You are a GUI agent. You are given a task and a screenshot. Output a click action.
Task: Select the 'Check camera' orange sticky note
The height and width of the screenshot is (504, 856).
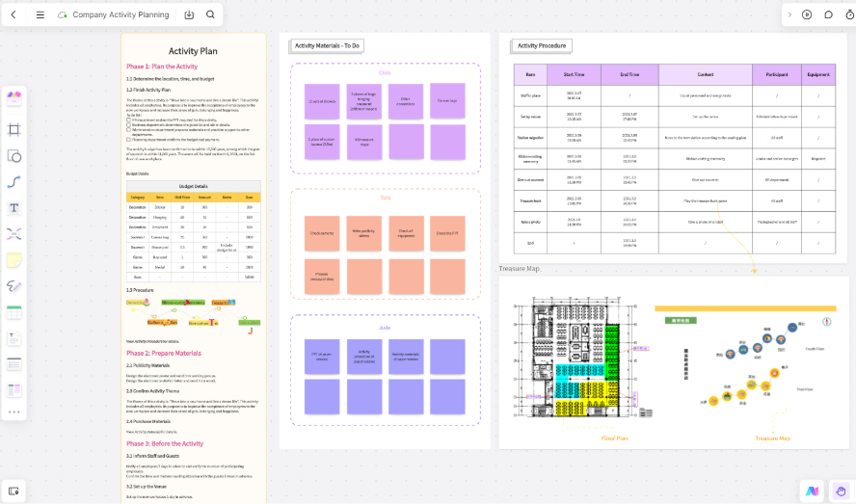click(322, 233)
